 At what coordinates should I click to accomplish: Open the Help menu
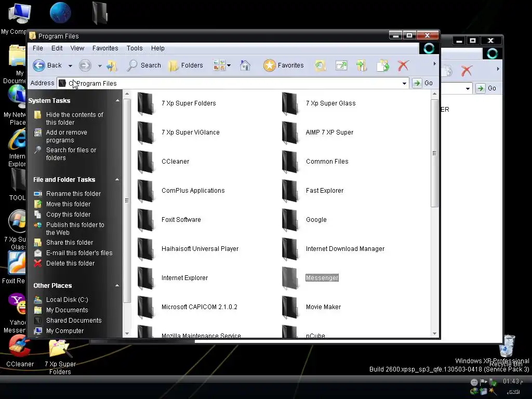click(x=157, y=48)
